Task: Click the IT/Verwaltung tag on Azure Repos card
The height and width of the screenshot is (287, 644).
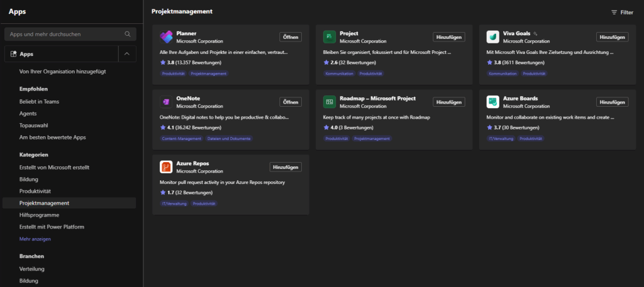Action: point(174,203)
